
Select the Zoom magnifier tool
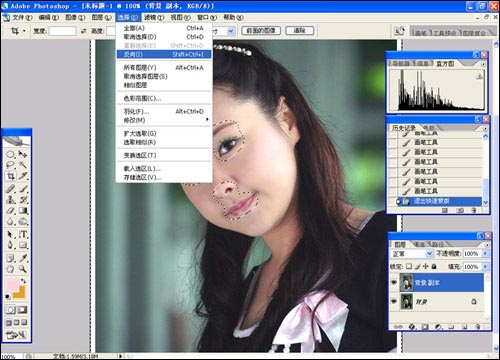tap(23, 269)
